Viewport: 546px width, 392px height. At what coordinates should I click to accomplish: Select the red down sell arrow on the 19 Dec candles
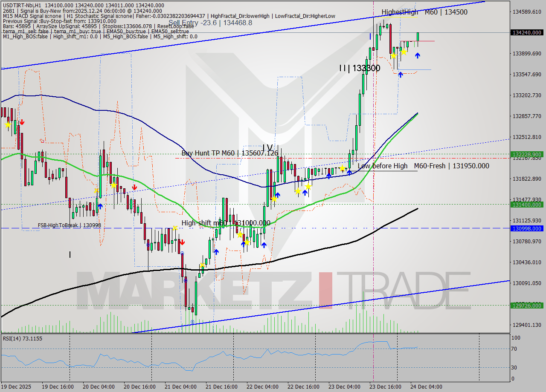pos(22,122)
